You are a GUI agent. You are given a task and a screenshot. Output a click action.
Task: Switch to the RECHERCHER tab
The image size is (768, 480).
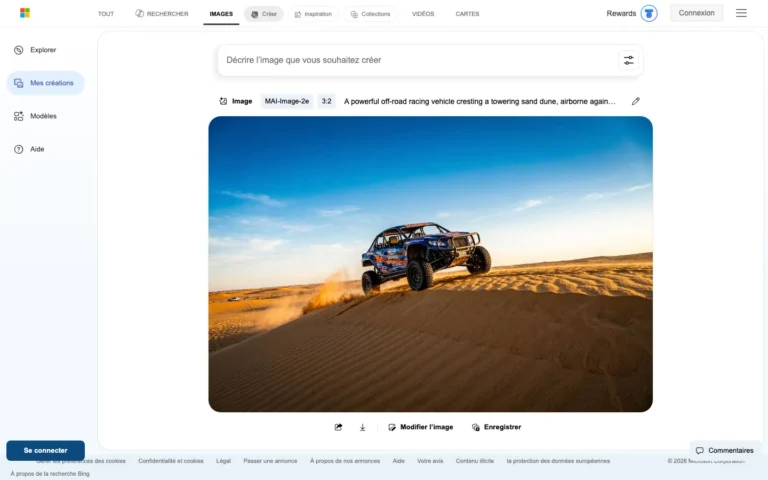[x=162, y=14]
